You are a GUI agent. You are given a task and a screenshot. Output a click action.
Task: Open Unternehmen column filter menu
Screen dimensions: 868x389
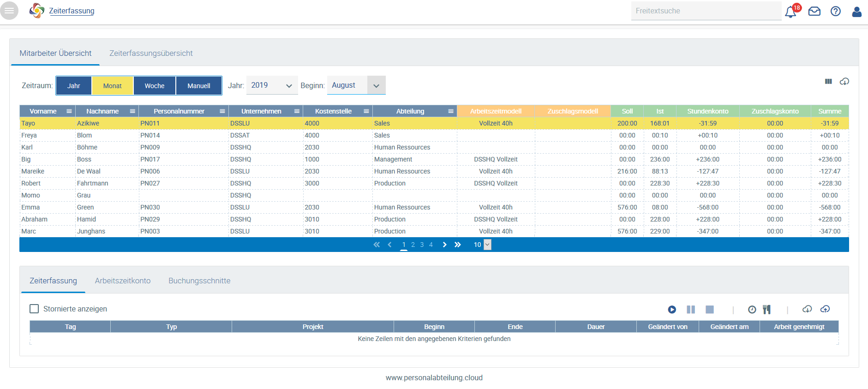point(297,111)
